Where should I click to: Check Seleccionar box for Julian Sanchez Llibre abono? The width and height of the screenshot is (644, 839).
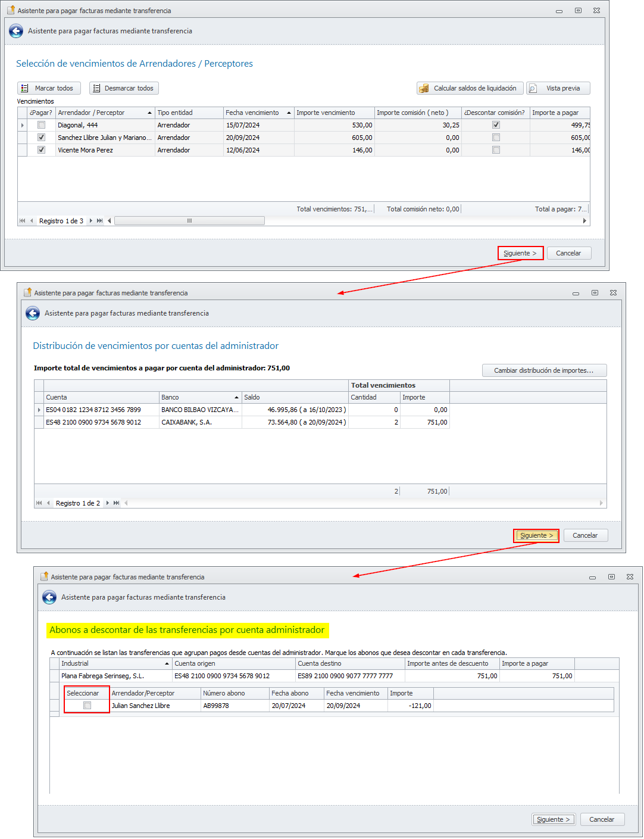[87, 706]
